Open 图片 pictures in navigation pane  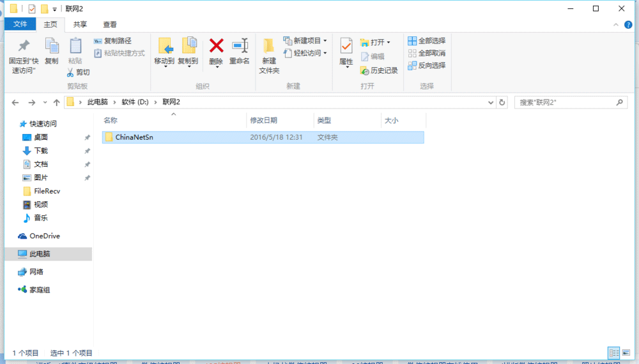point(40,178)
